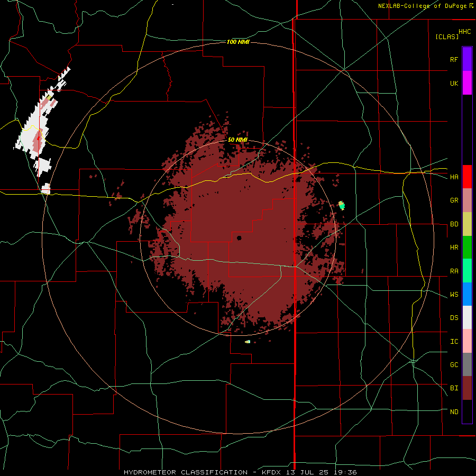Click the 50 NMI range ring label
The height and width of the screenshot is (476, 476).
coord(237,140)
